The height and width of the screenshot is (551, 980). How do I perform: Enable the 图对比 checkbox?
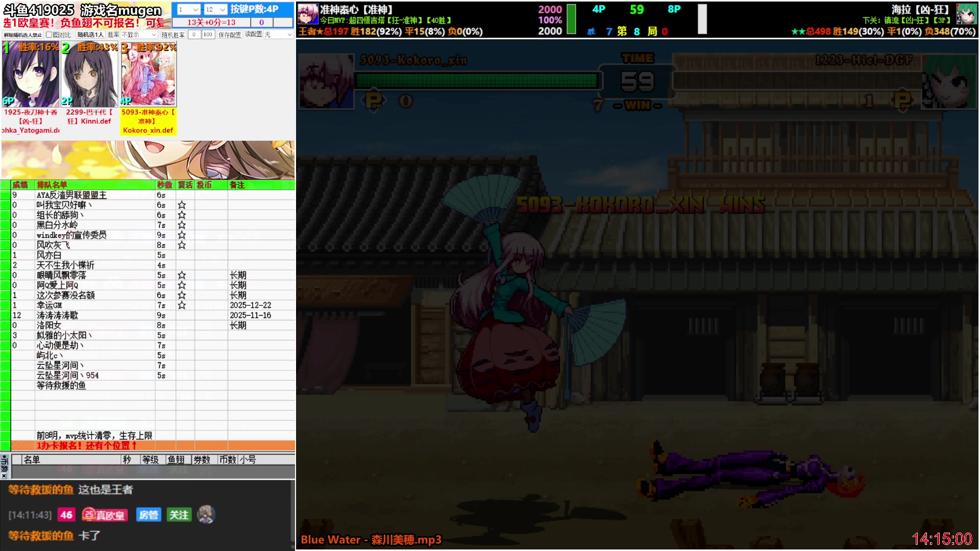coord(49,35)
